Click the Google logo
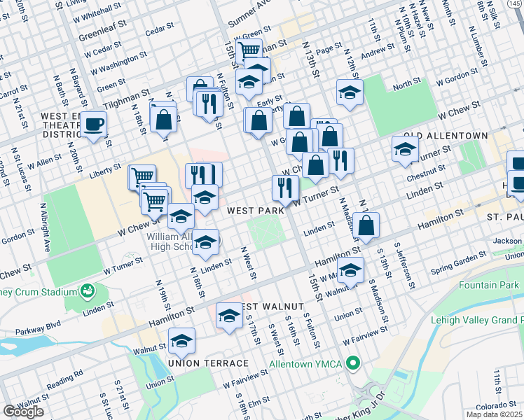Screen dimensions: 524x420 [x=23, y=412]
